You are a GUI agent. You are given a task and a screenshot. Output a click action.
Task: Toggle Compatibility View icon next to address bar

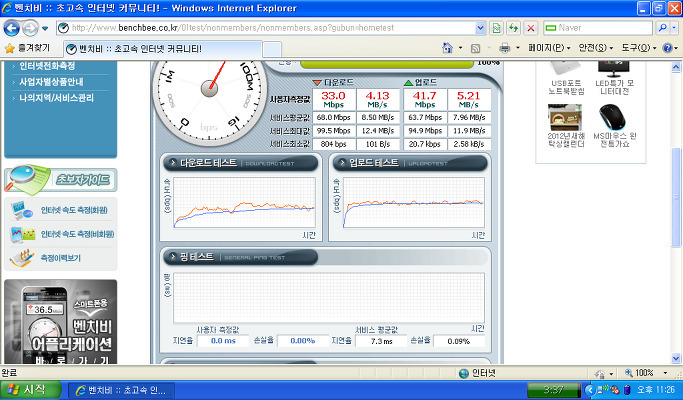pyautogui.click(x=496, y=28)
